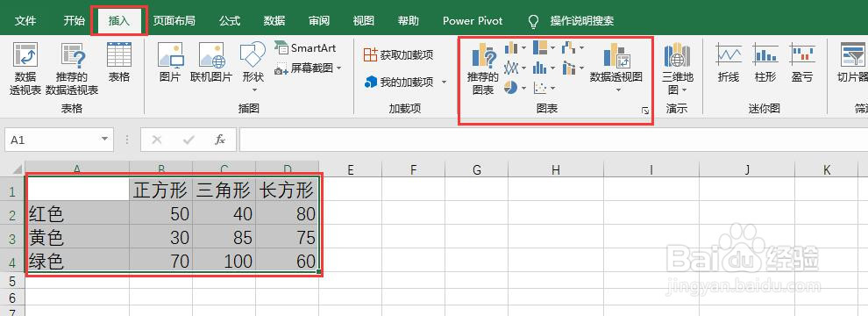Click the lightbulb Tell Me icon
This screenshot has width=868, height=316.
click(x=533, y=21)
